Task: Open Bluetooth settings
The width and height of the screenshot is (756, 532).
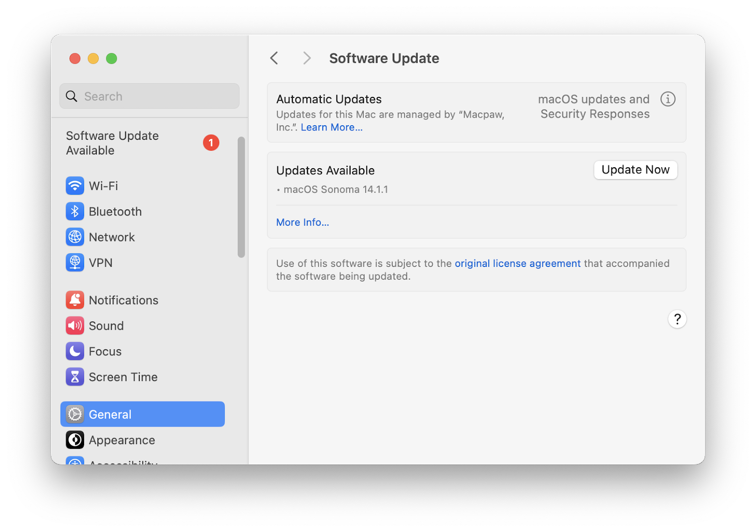Action: coord(115,211)
